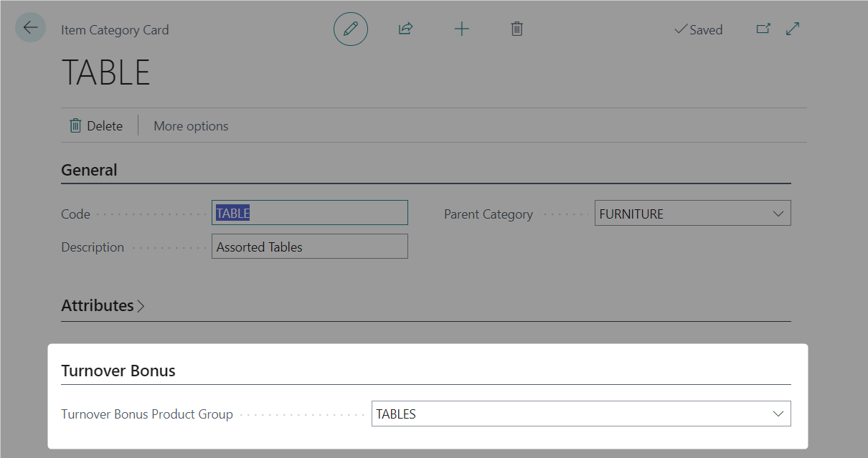Viewport: 868px width, 458px height.
Task: Create new record with plus icon
Action: tap(462, 29)
